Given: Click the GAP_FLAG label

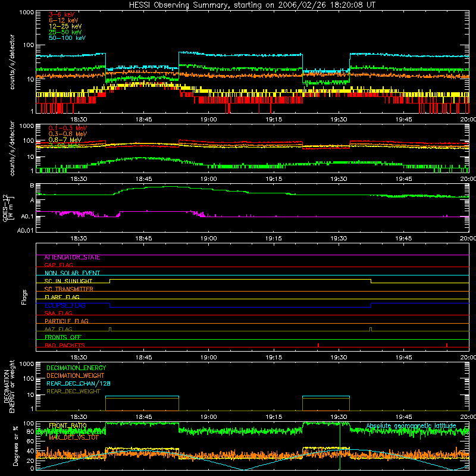Looking at the screenshot, I should pos(58,265).
